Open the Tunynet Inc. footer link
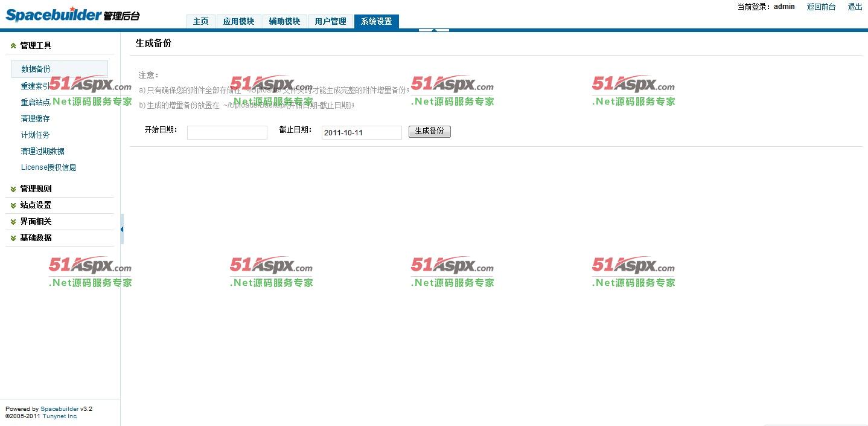 click(60, 416)
